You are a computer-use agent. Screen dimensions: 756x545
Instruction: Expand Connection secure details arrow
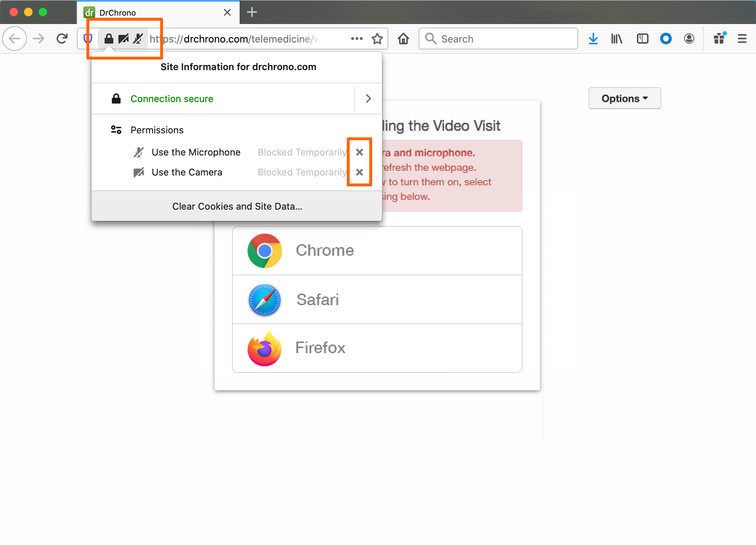pyautogui.click(x=368, y=98)
